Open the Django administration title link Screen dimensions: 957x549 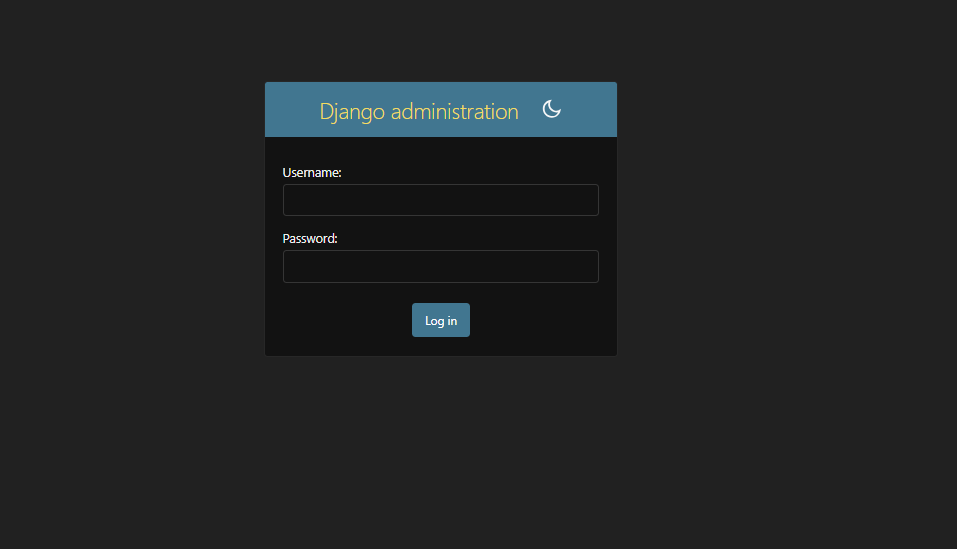(419, 112)
